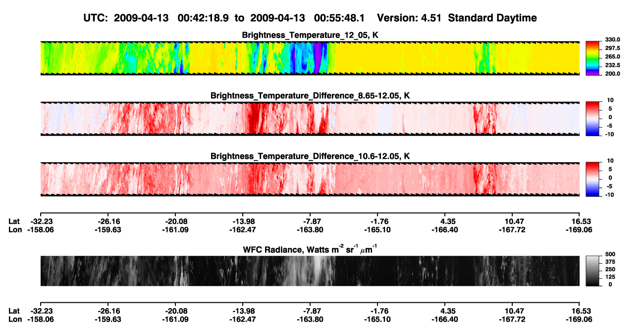Image resolution: width=644 pixels, height=330 pixels.
Task: Click the UTC time range title text
Action: point(310,18)
